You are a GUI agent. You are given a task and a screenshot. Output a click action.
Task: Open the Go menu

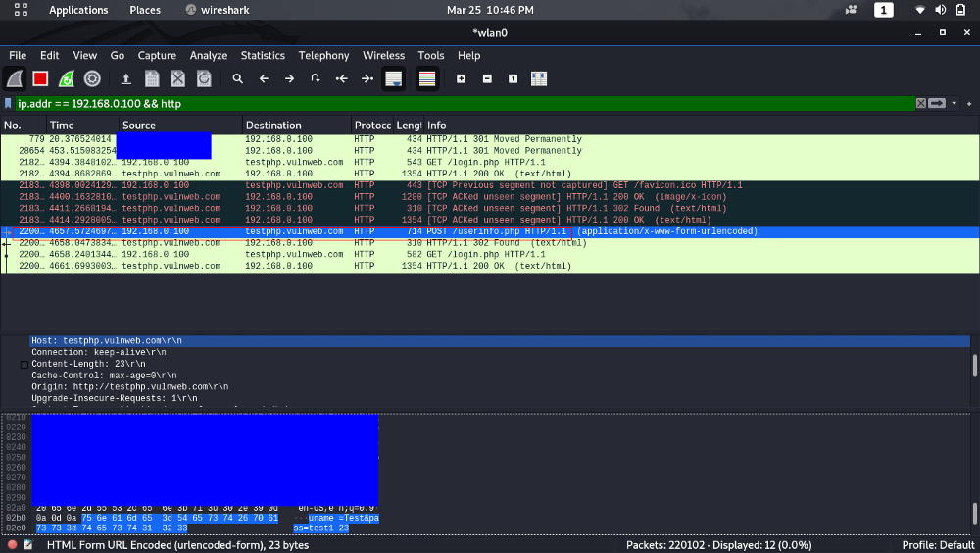point(117,55)
